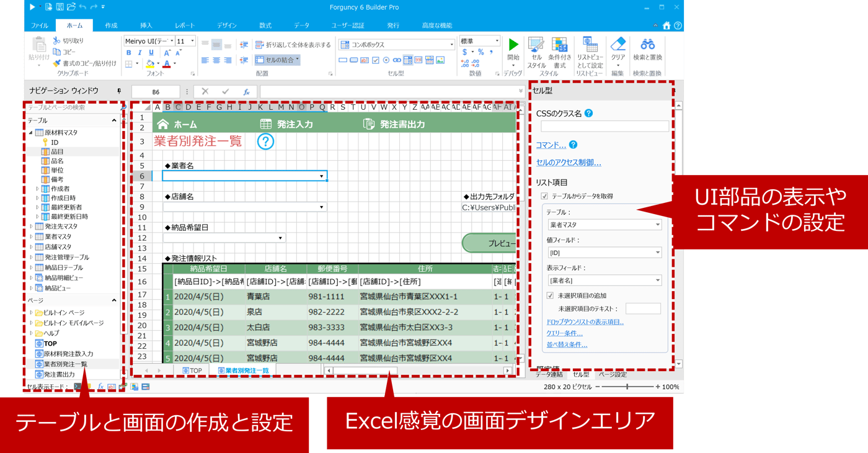Switch to the データ ribbon tab
The image size is (868, 453).
pyautogui.click(x=301, y=25)
